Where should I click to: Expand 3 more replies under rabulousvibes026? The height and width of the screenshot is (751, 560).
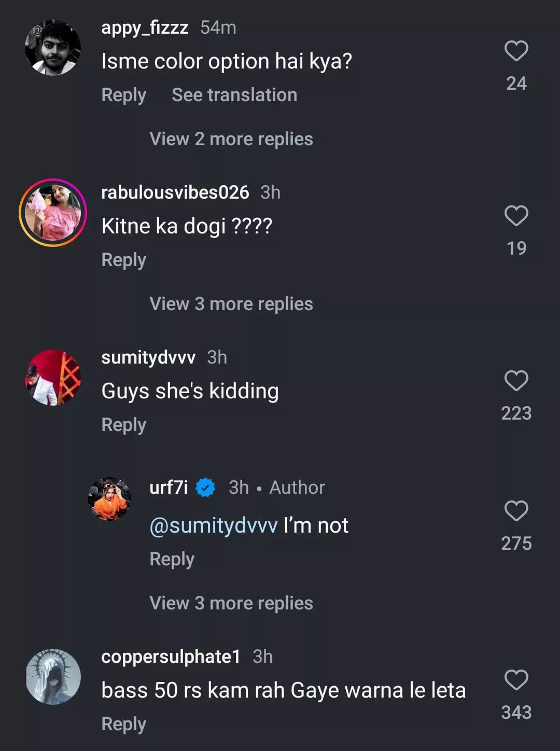tap(231, 304)
